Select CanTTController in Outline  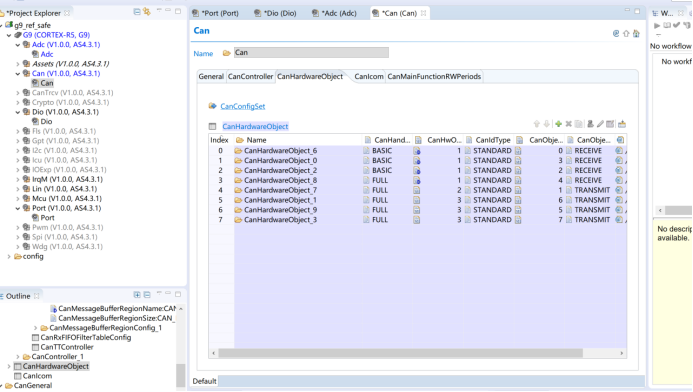pos(67,347)
